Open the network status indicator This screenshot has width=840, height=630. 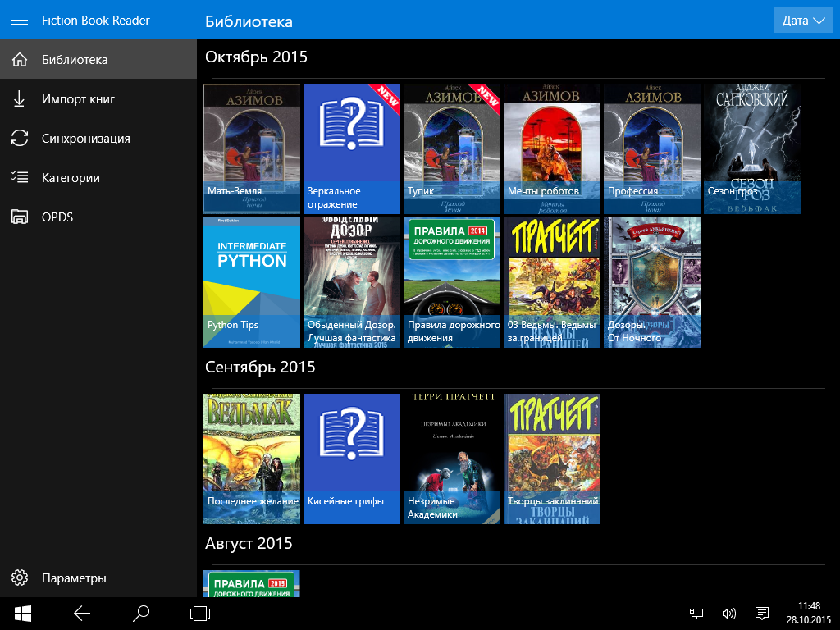(x=696, y=613)
